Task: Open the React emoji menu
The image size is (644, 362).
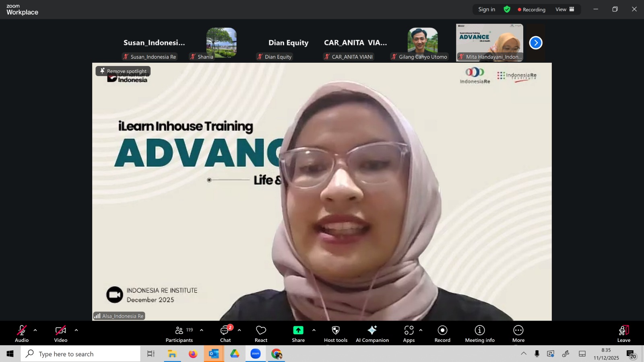Action: tap(261, 334)
